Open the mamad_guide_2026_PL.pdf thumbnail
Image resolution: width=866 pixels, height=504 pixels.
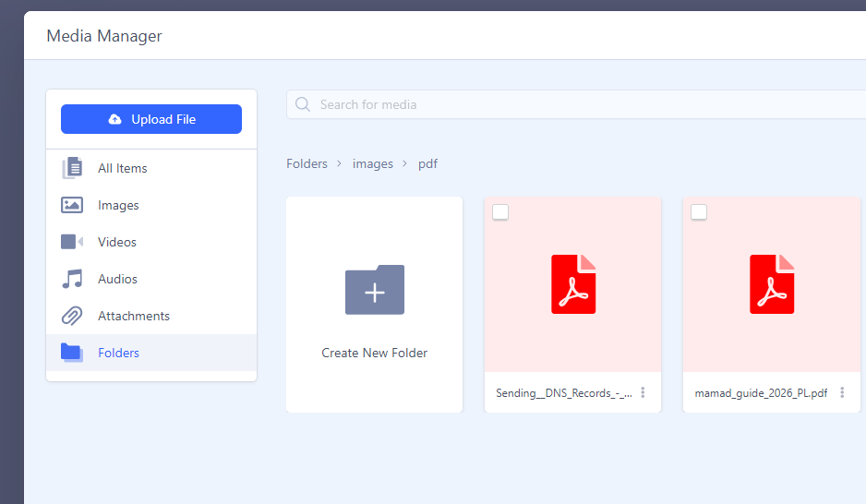(771, 284)
